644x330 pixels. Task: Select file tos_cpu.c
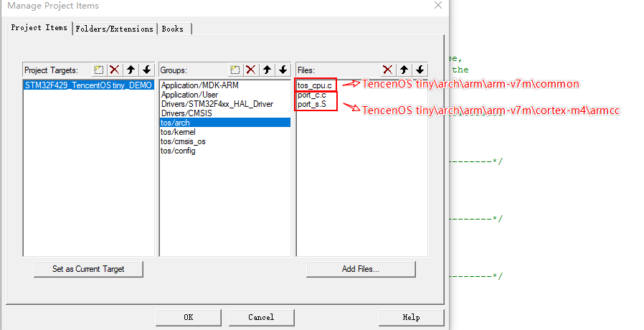[x=315, y=85]
